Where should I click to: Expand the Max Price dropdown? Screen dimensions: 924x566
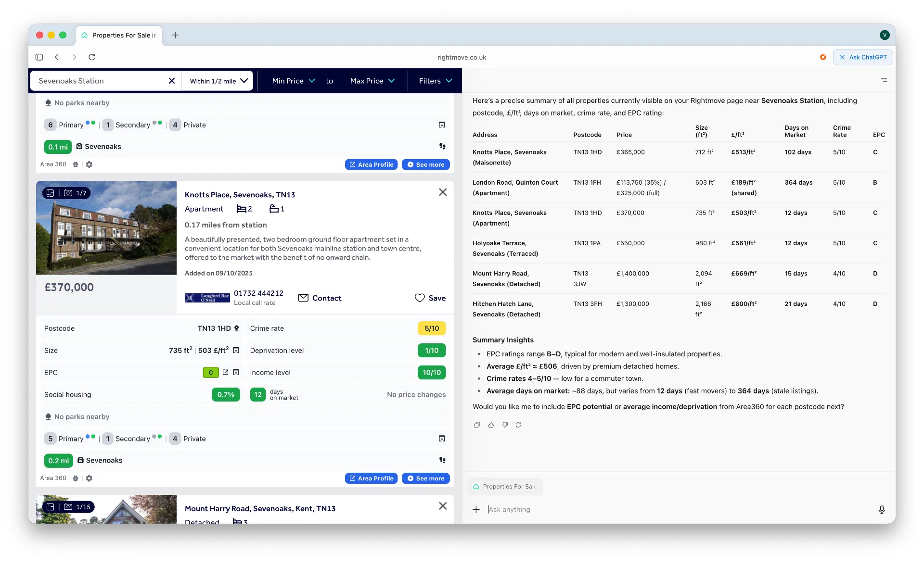[x=372, y=81]
